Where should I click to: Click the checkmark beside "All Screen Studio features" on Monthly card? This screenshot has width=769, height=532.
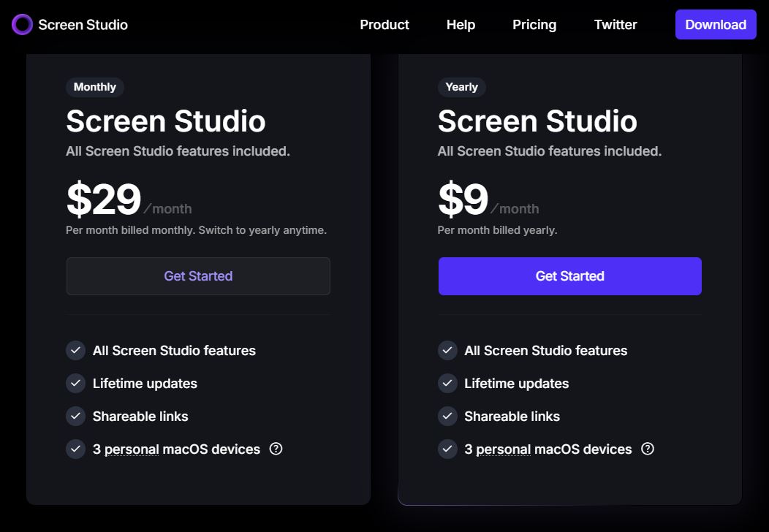pos(75,350)
